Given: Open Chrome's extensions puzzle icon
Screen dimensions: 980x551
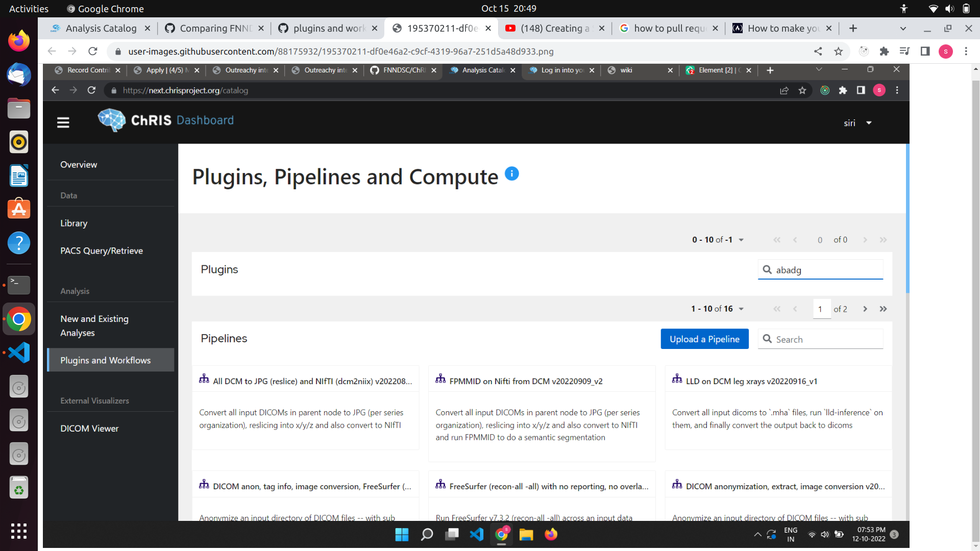Looking at the screenshot, I should [884, 51].
